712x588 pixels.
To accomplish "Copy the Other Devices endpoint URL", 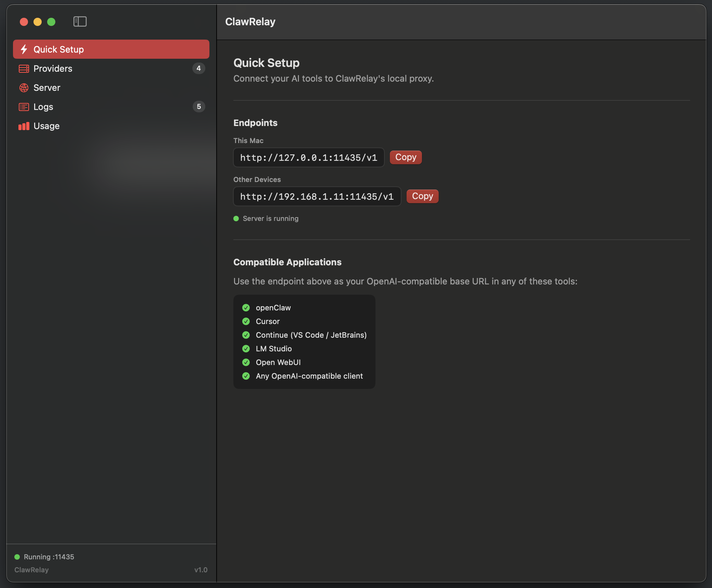I will coord(423,196).
